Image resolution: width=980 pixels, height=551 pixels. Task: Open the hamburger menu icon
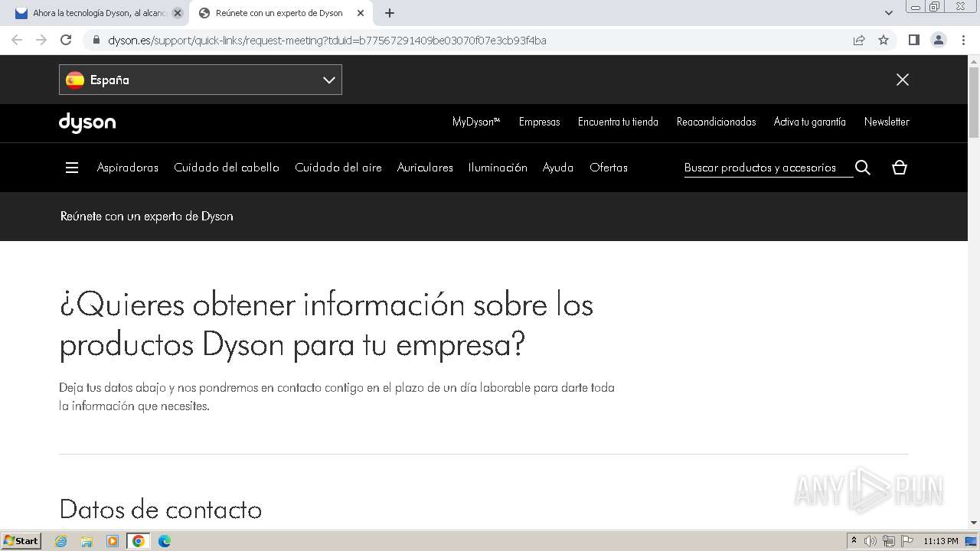72,168
